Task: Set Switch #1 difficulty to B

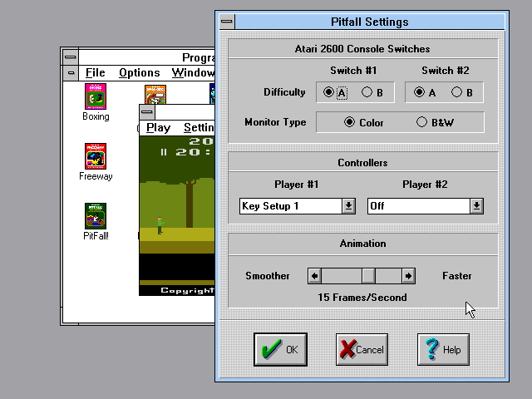Action: click(x=367, y=93)
